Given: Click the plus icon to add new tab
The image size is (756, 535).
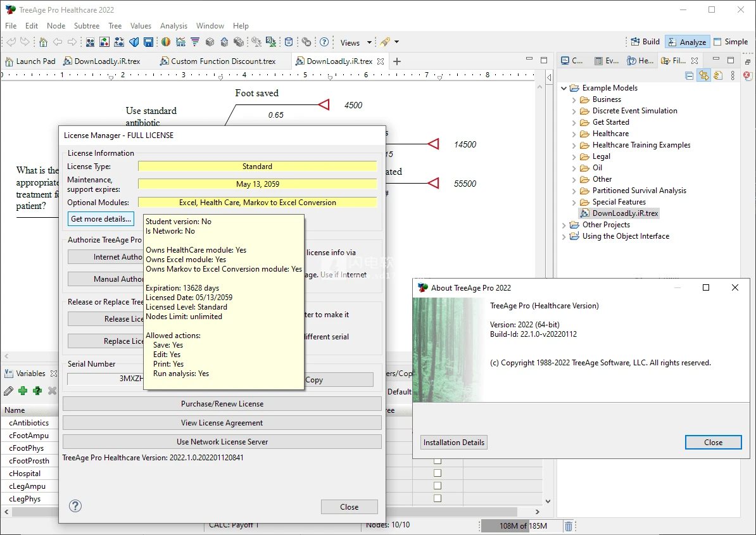Looking at the screenshot, I should tap(397, 61).
